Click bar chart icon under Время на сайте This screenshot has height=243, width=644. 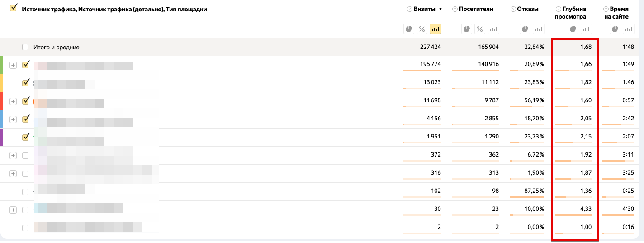629,29
